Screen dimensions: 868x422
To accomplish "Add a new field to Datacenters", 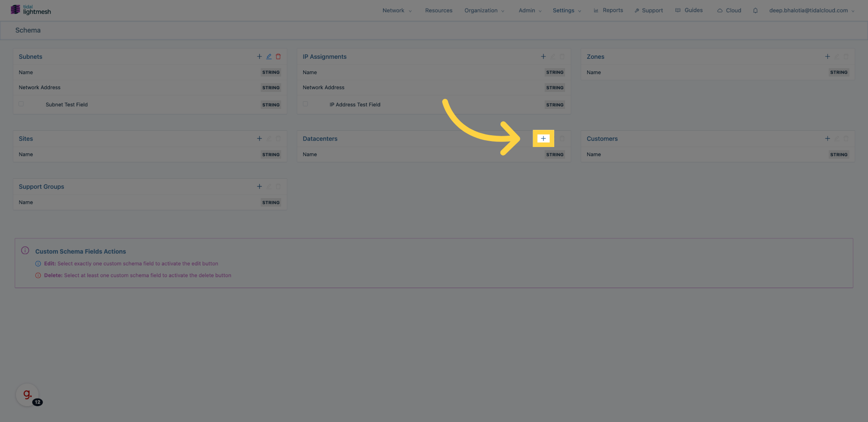I will 543,138.
